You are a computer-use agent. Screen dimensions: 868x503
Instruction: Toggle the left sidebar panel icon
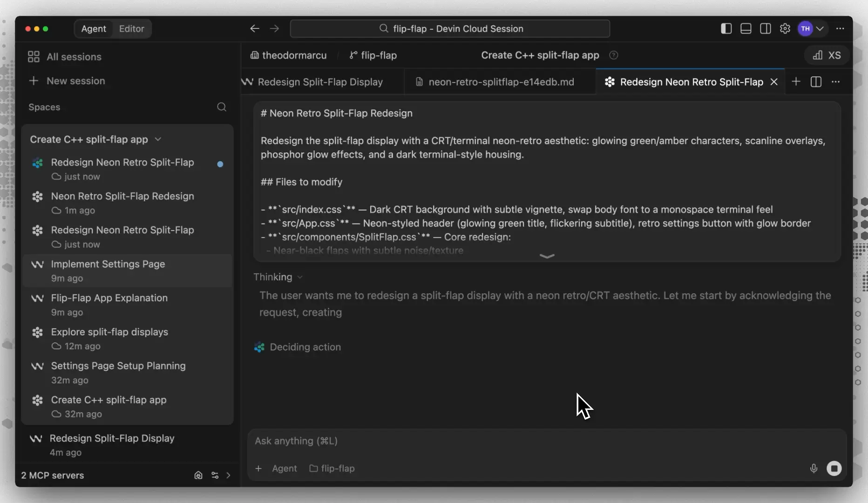pos(726,28)
